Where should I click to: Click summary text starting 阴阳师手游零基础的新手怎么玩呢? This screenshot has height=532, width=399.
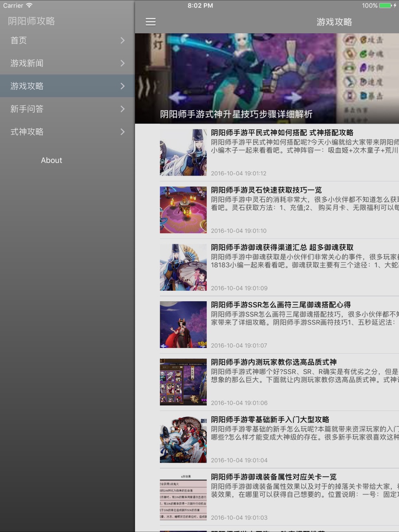point(305,433)
